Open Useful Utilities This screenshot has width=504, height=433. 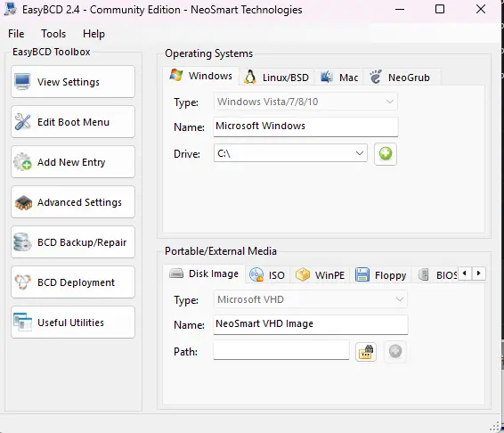[x=73, y=323]
